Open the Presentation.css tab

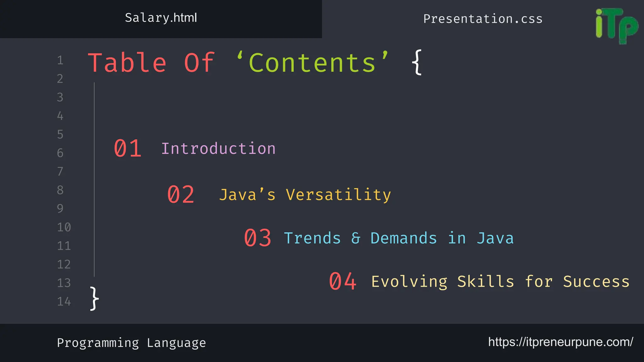[x=483, y=19]
